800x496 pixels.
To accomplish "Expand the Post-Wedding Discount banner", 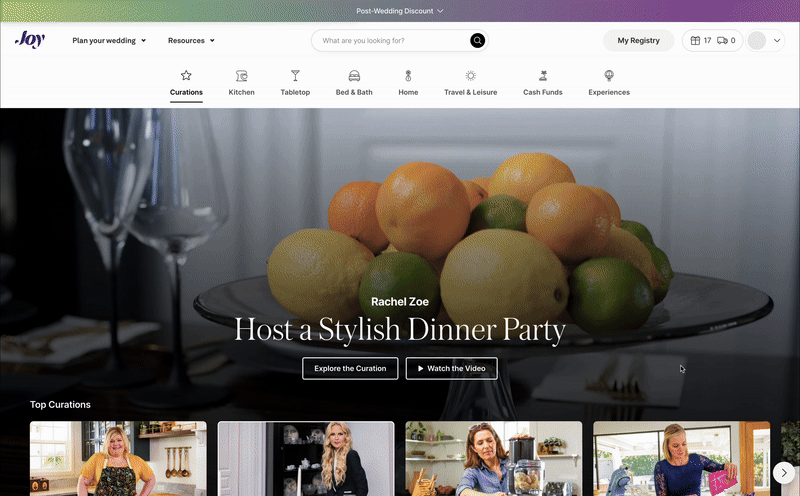I will tap(399, 11).
